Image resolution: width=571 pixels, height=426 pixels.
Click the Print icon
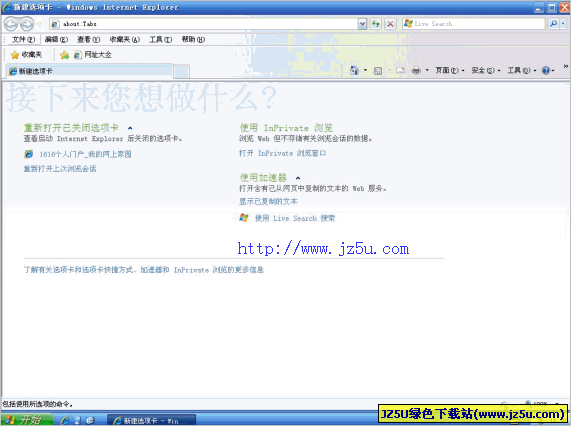416,70
